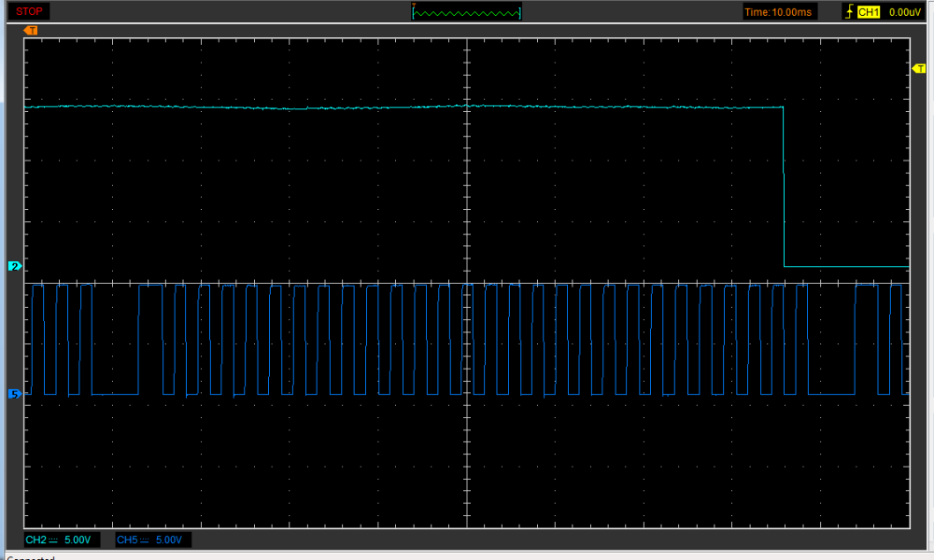
Task: Select the cyan channel 2 ground marker
Action: click(14, 267)
